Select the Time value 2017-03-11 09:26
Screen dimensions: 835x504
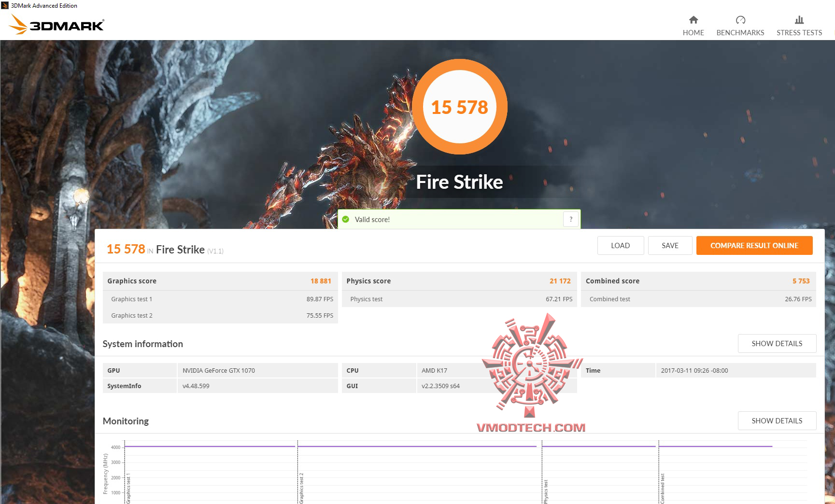click(694, 370)
